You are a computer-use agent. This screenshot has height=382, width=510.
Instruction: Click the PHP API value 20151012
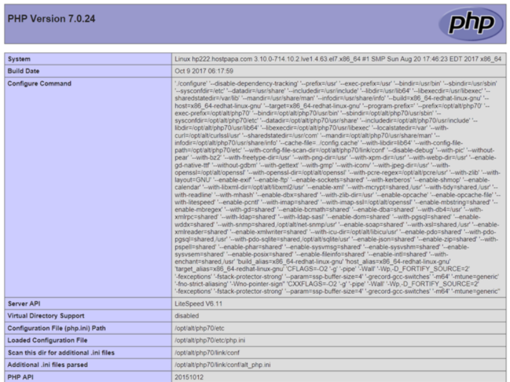(189, 377)
